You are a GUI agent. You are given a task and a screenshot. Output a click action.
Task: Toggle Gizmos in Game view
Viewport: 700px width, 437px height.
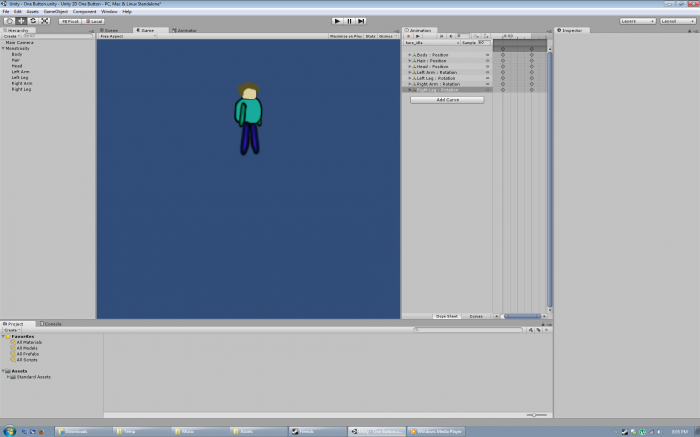click(x=388, y=36)
